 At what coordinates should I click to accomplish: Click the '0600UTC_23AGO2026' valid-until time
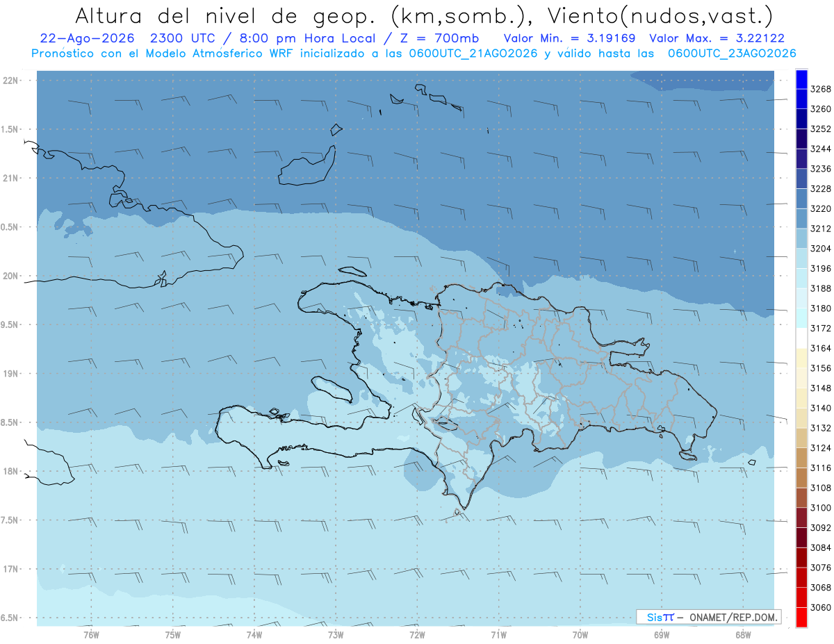tap(731, 53)
